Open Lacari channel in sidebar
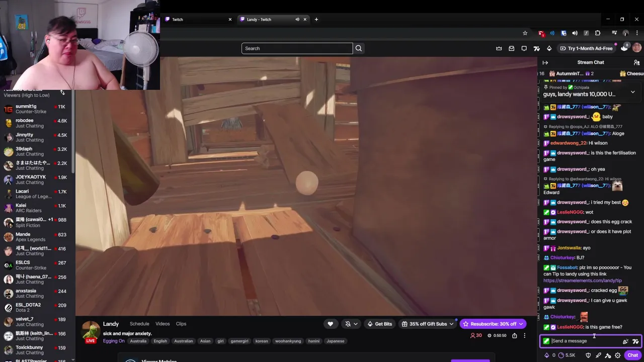The width and height of the screenshot is (644, 362). [38, 194]
